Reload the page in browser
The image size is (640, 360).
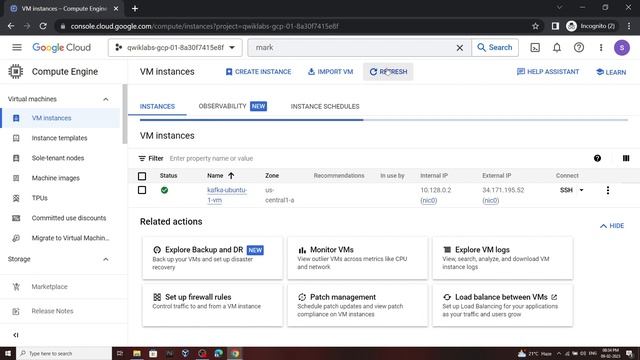click(43, 26)
